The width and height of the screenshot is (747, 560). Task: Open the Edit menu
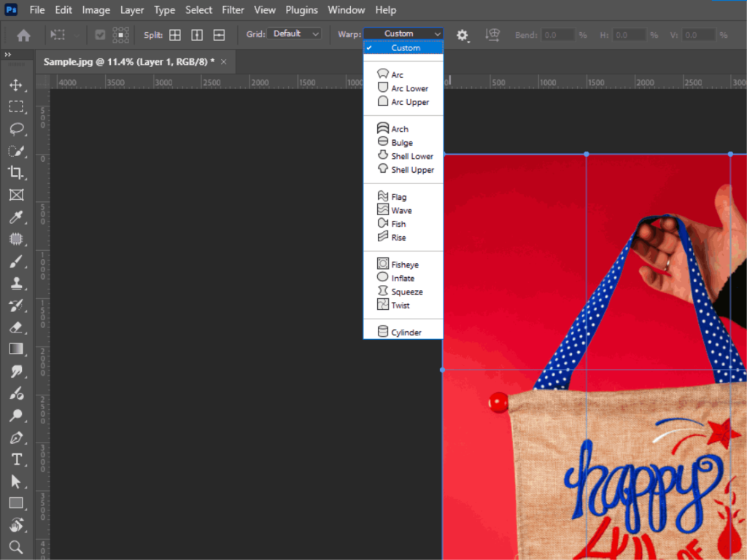coord(63,10)
